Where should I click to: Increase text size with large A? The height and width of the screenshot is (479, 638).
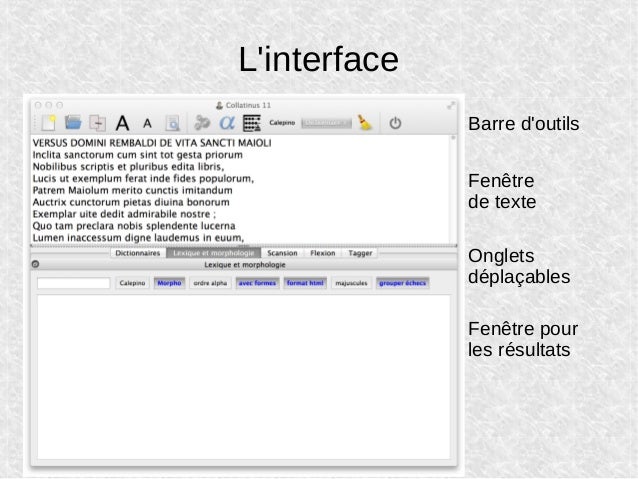click(x=122, y=123)
